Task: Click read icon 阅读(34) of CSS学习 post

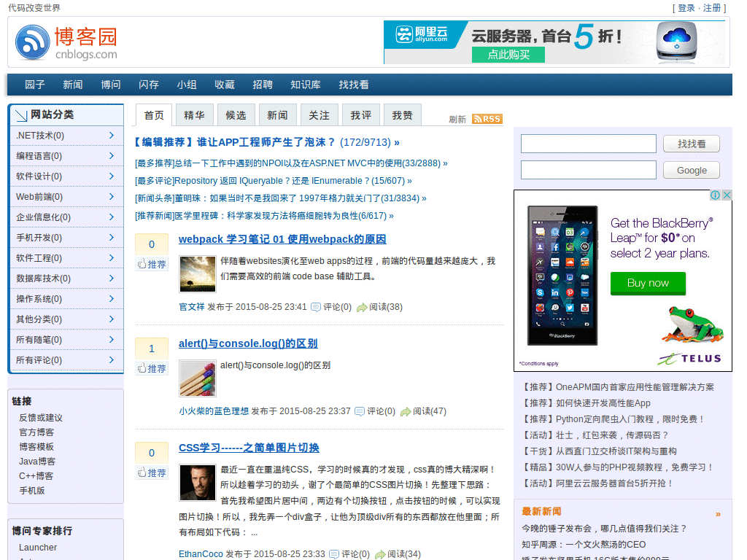Action: [x=379, y=555]
